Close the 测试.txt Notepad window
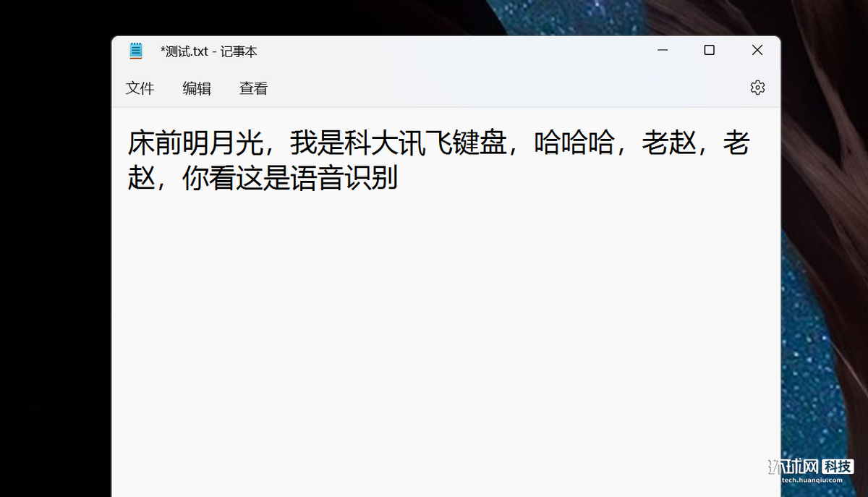868x497 pixels. click(757, 50)
